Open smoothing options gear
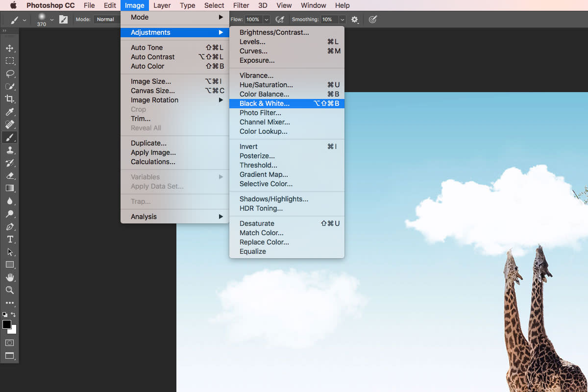Viewport: 588px width, 392px height. coord(354,20)
